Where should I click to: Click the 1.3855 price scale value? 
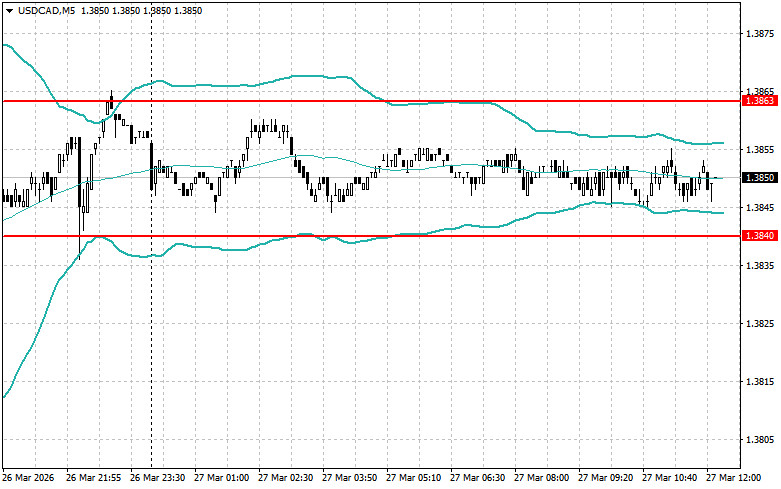pos(760,149)
